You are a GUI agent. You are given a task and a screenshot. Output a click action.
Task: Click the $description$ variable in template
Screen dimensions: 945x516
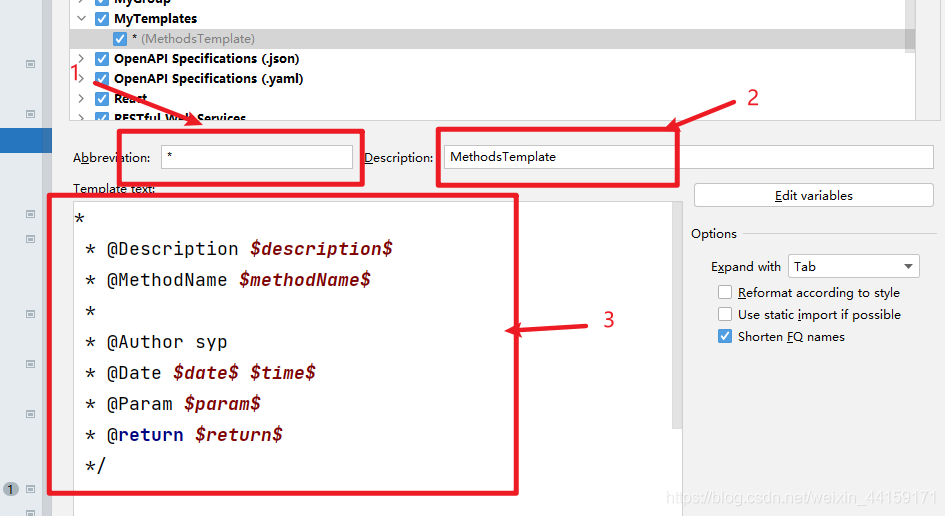pos(321,249)
